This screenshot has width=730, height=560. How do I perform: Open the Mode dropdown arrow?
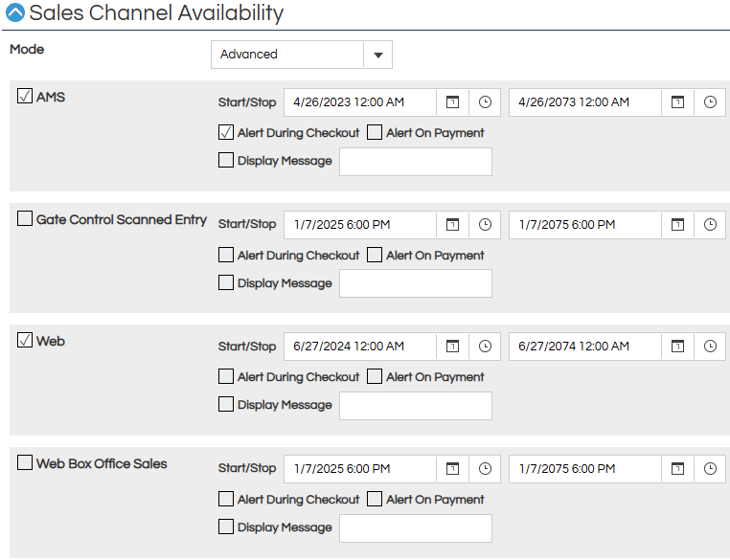pos(378,56)
